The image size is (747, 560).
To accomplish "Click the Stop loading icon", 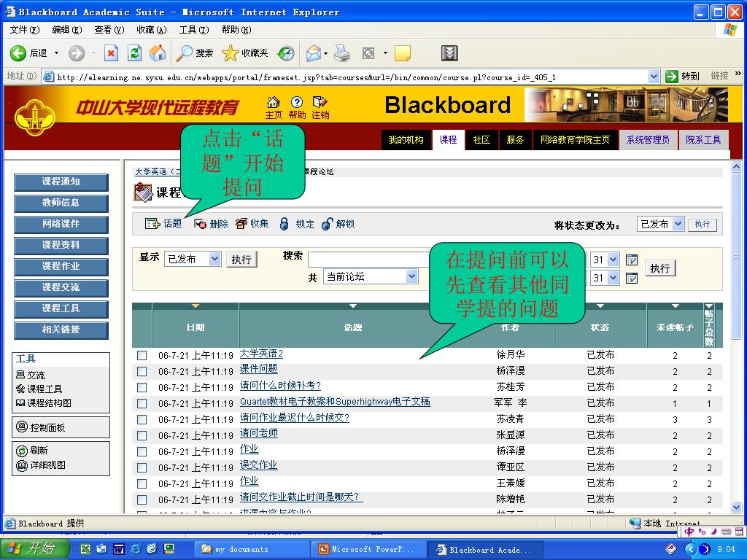I will 111,52.
